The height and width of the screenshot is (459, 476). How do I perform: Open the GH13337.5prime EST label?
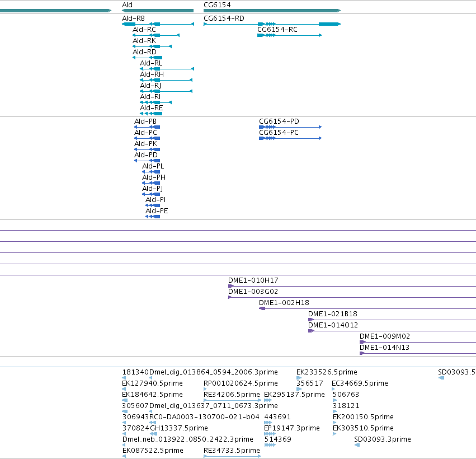179,428
